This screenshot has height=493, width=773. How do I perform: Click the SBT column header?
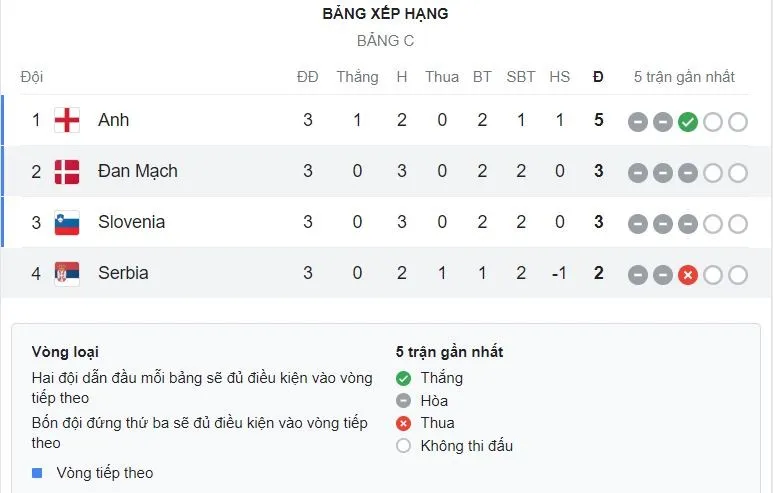tap(521, 77)
